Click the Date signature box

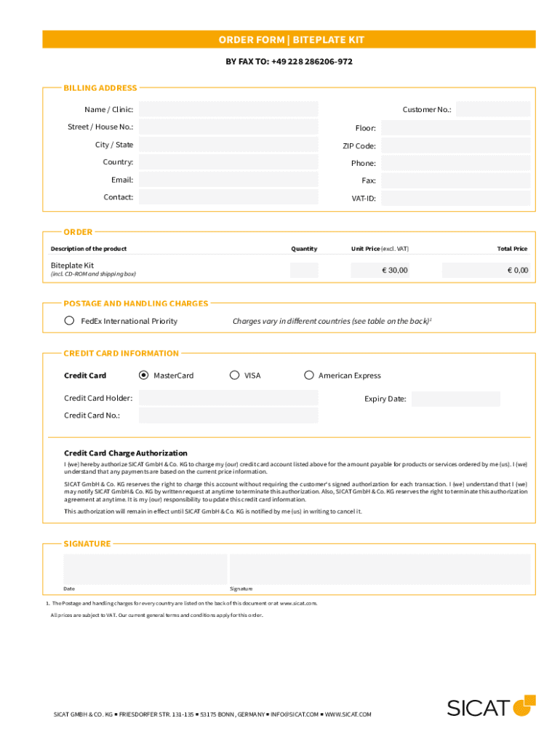coord(145,569)
